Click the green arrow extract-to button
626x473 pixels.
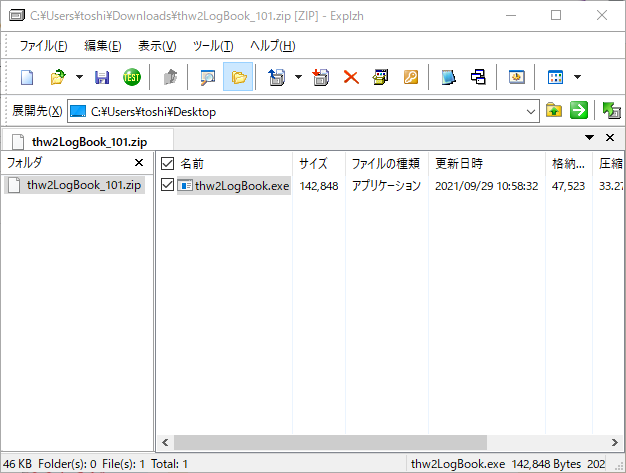click(x=579, y=110)
